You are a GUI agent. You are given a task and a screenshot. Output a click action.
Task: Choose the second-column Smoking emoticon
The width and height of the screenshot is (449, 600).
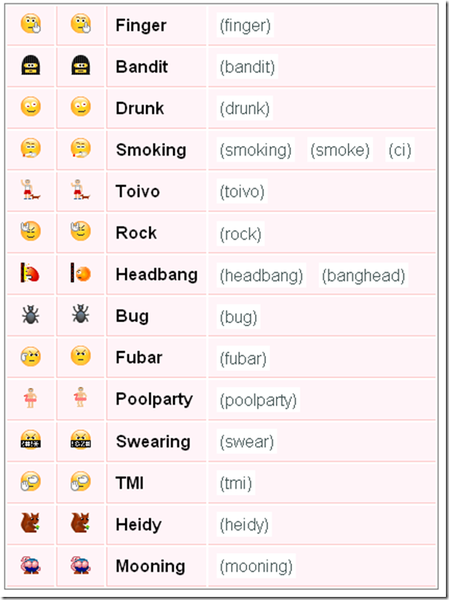81,148
